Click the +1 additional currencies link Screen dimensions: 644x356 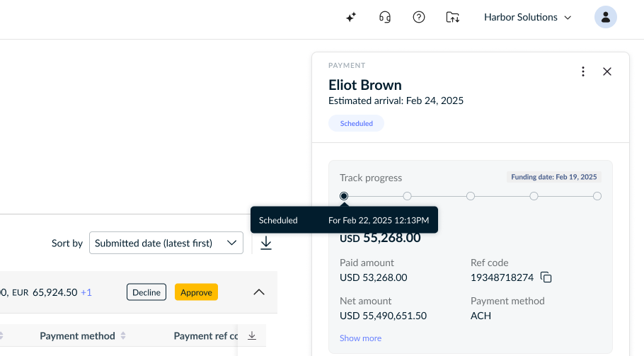[x=86, y=292]
